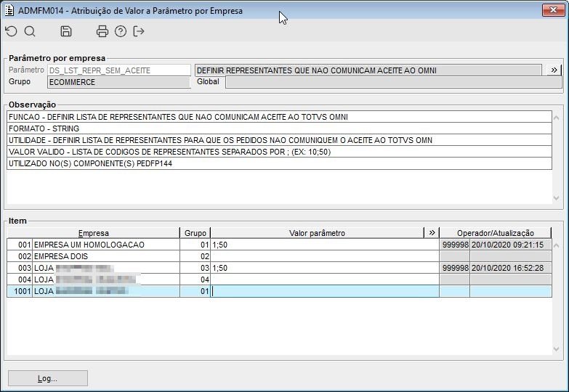
Task: Click active Valor parâmetro cell for 1001
Action: pos(325,291)
